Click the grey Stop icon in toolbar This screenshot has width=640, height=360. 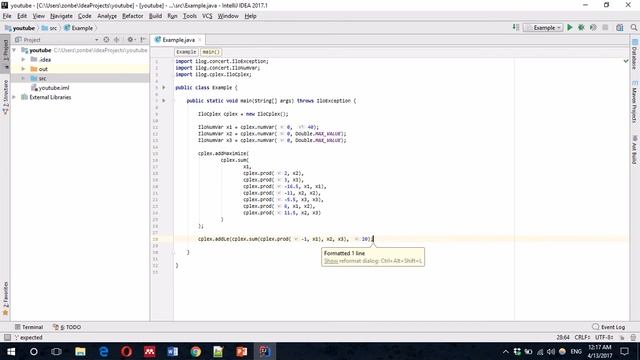(x=605, y=27)
